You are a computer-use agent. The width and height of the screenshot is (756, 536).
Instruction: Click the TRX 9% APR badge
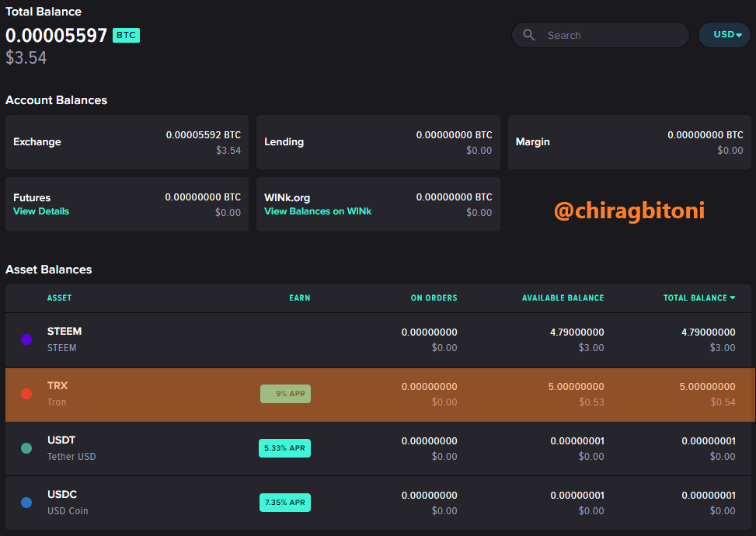285,394
